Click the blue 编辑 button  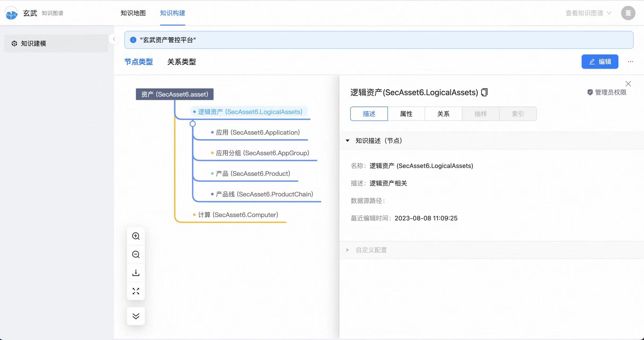[600, 62]
